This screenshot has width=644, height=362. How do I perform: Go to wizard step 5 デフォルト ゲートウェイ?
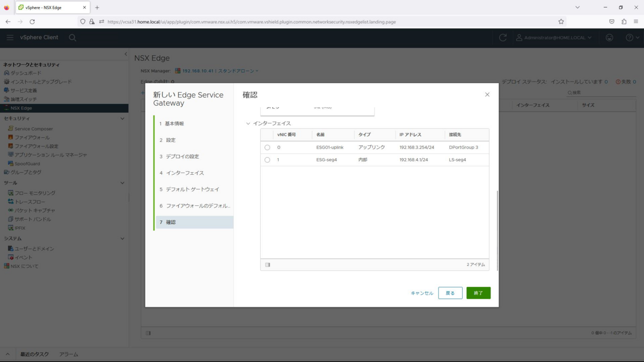click(x=194, y=189)
